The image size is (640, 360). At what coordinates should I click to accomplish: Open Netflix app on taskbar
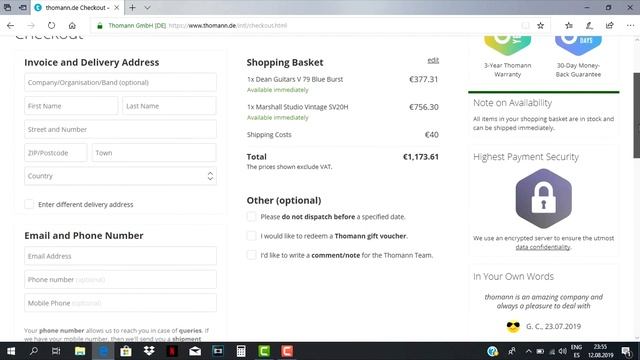tap(172, 351)
